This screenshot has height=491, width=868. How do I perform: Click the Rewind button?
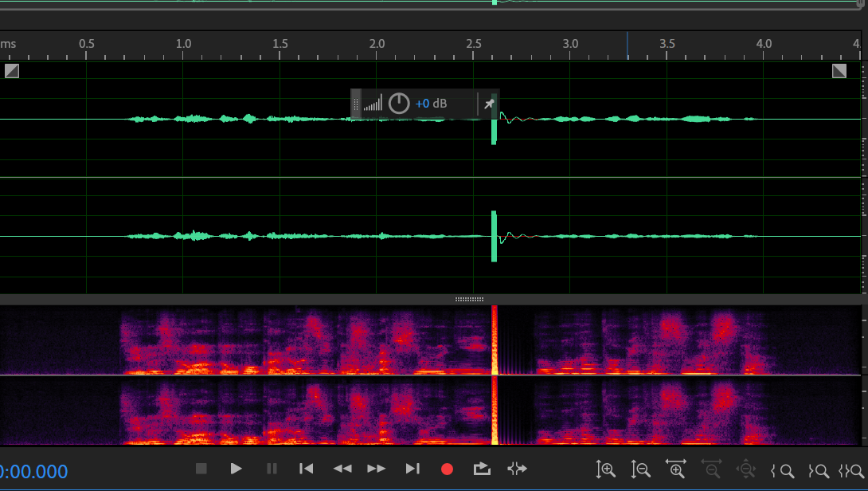342,469
